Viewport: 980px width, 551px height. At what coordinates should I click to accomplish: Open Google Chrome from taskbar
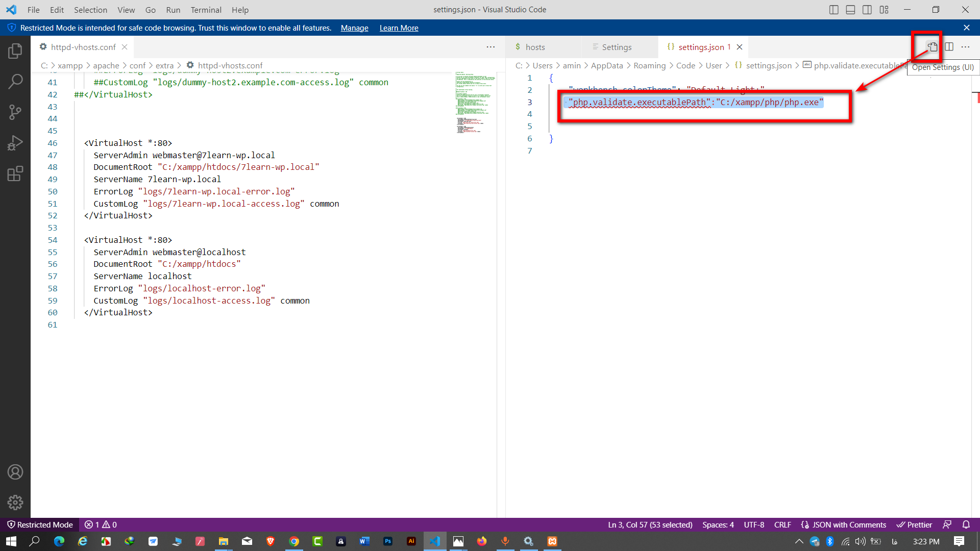pyautogui.click(x=294, y=541)
